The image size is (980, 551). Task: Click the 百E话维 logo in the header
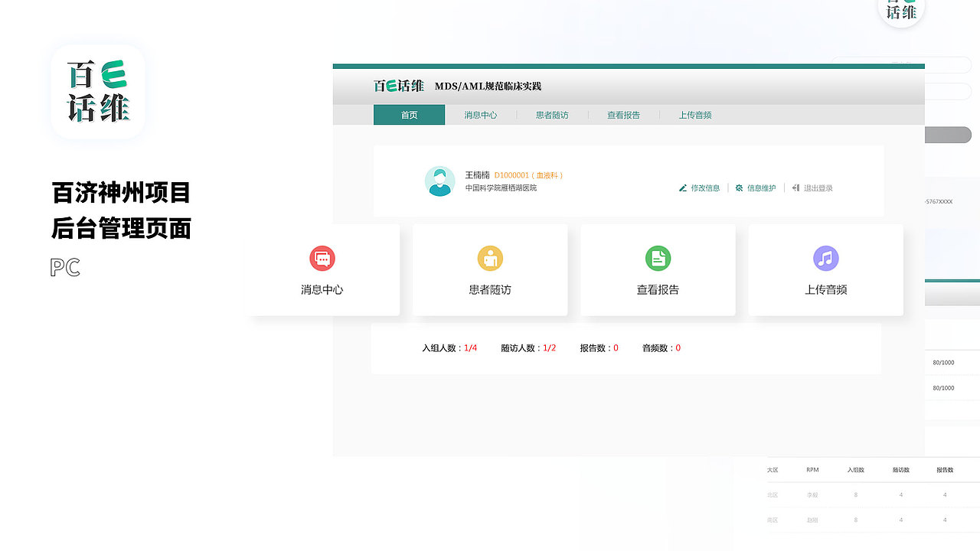click(x=399, y=86)
